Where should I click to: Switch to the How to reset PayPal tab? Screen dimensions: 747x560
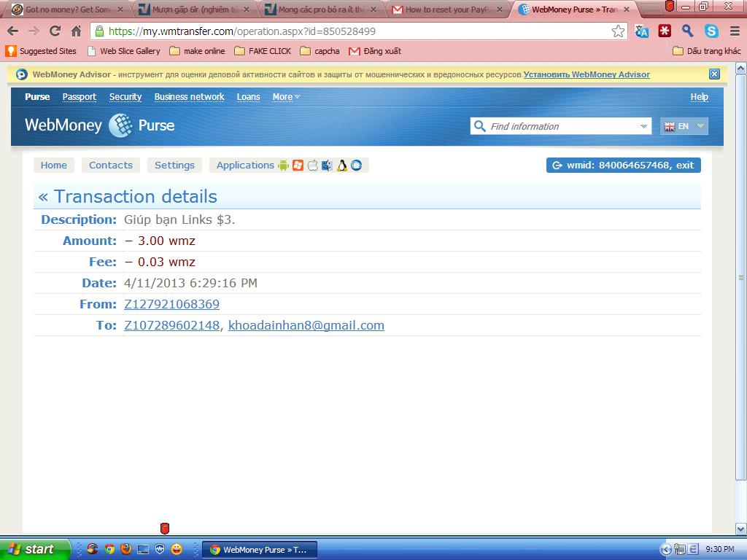(449, 9)
